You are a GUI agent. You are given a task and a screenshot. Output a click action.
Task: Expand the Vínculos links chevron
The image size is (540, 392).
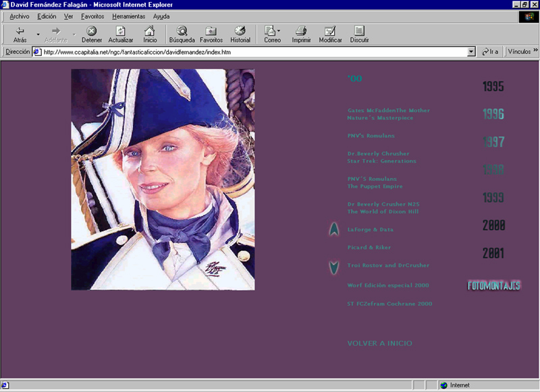click(x=535, y=50)
